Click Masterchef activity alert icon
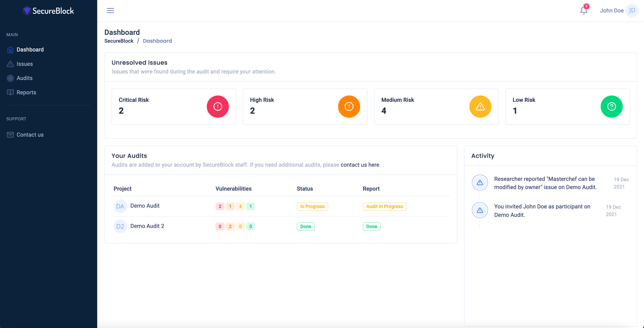 [x=480, y=183]
